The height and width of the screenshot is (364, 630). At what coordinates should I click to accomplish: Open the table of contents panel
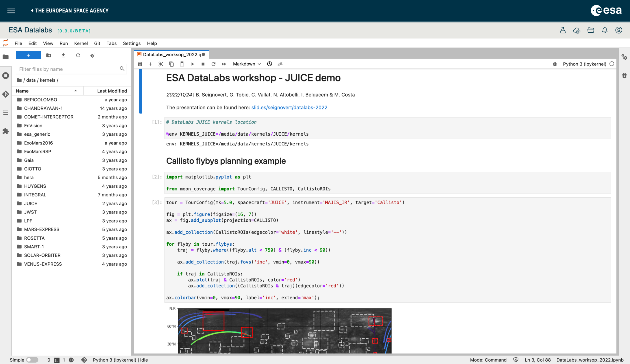pos(6,113)
